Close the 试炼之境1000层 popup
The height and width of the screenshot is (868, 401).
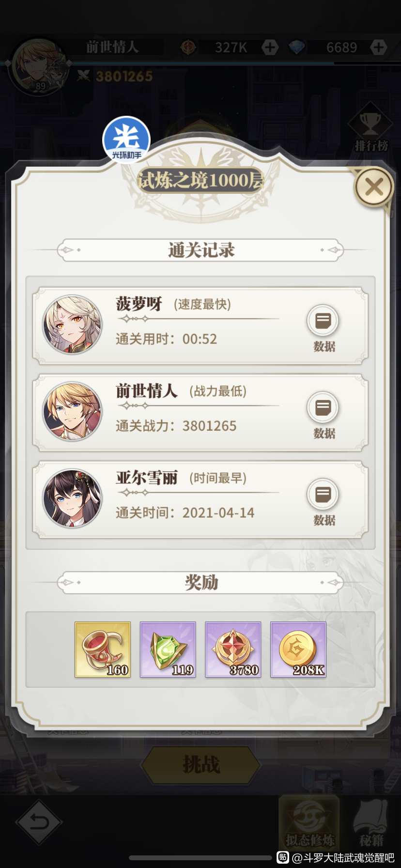pyautogui.click(x=374, y=186)
